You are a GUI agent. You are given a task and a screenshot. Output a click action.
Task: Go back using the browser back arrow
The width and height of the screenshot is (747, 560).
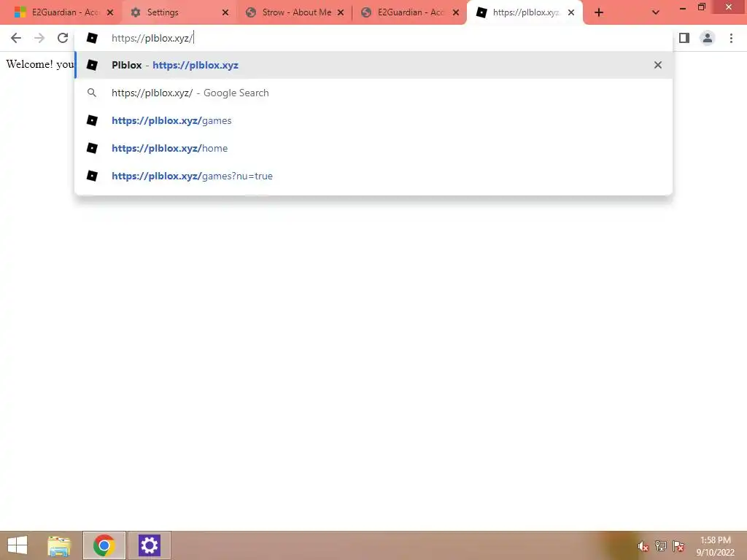[x=16, y=38]
